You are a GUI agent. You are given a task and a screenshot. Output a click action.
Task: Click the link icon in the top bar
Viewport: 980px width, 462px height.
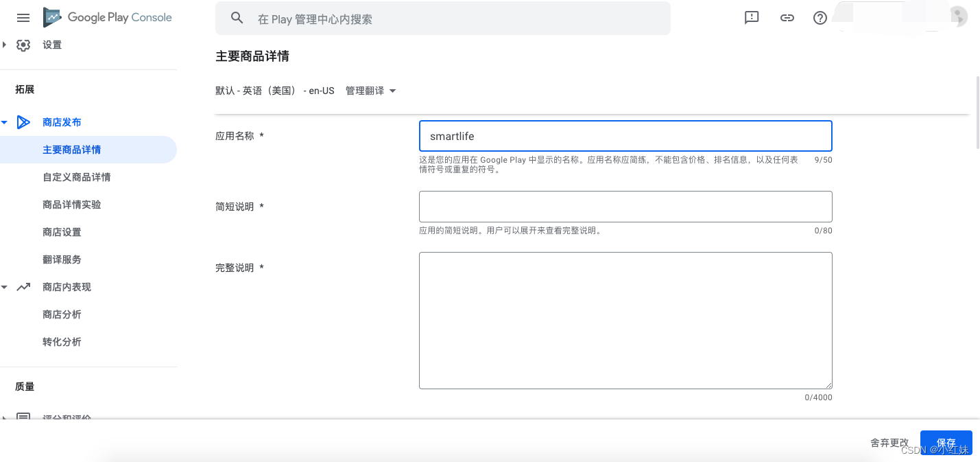coord(787,18)
